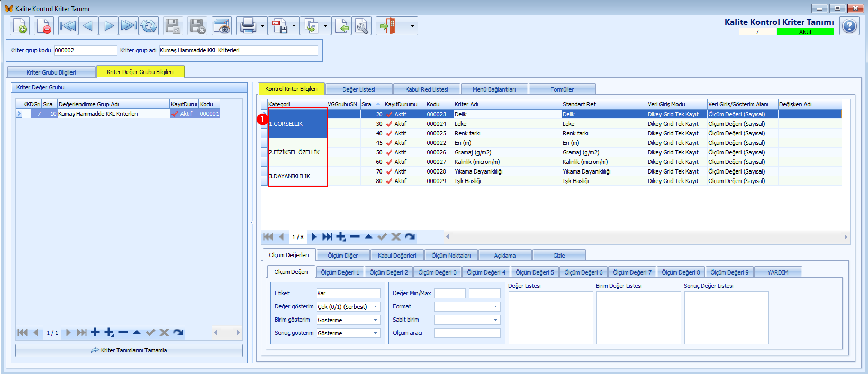Go to the next record in the main toolbar
This screenshot has width=868, height=374.
pos(108,26)
